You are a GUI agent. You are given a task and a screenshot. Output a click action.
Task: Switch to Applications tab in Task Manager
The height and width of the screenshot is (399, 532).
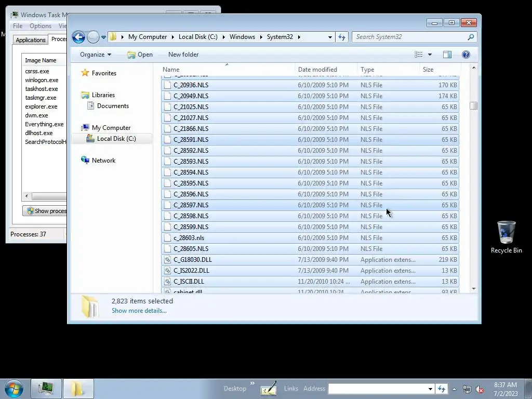pyautogui.click(x=31, y=40)
